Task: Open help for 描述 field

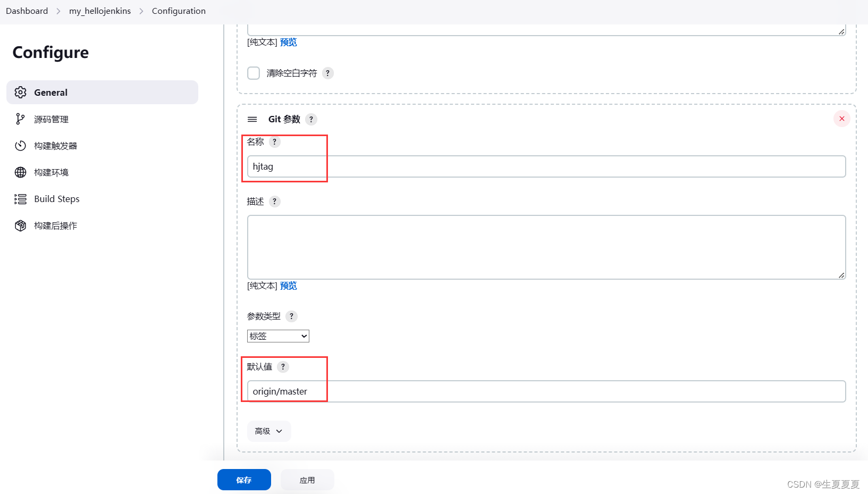Action: tap(274, 202)
